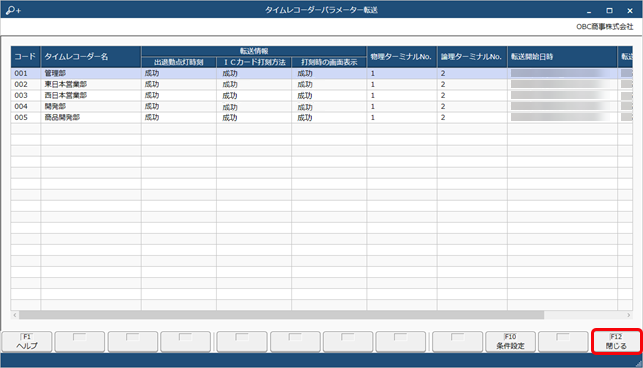Click 管理部 row 出退勤点灯時刻 成功 cell
Viewport: 643px width, 368px height.
(179, 73)
